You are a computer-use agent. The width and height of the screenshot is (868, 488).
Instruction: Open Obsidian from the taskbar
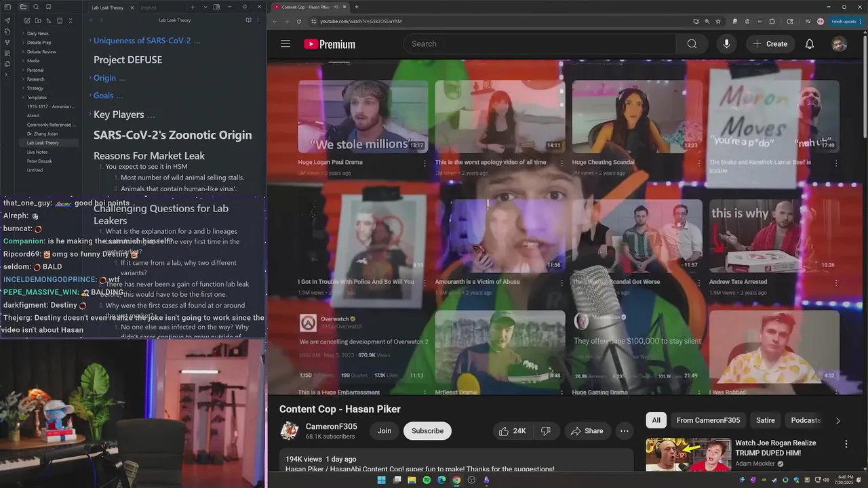(487, 480)
